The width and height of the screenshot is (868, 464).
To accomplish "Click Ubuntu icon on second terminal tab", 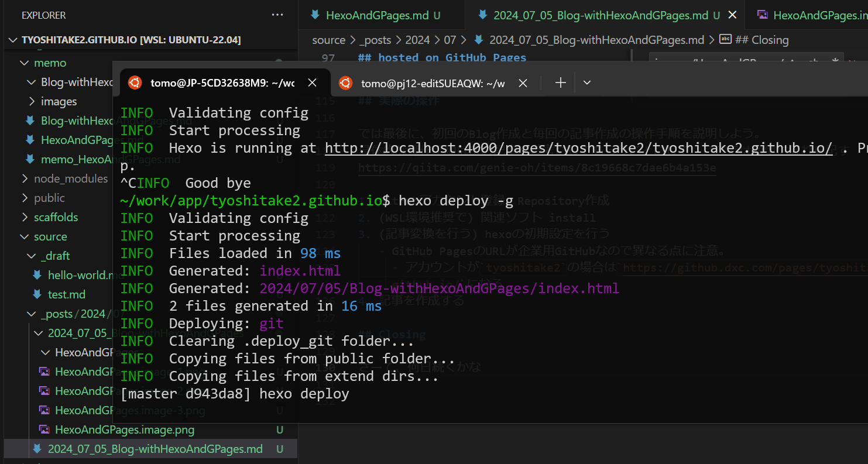I will [x=345, y=83].
